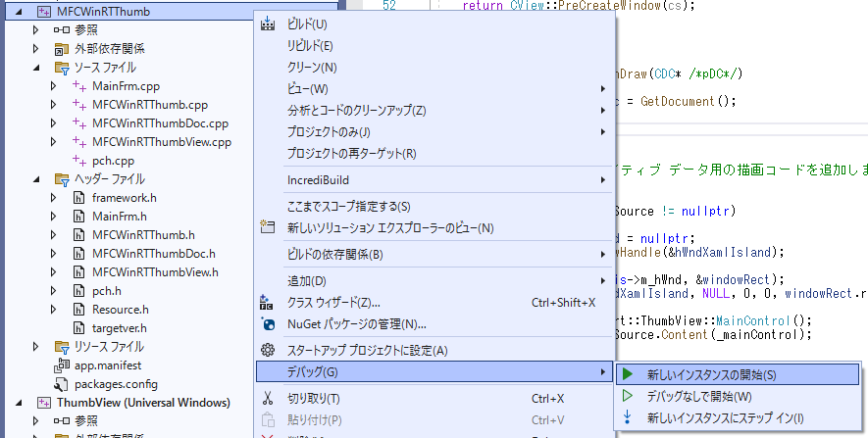This screenshot has width=868, height=438.
Task: Collapse the MFCWinRTThumb project node
Action: point(19,12)
